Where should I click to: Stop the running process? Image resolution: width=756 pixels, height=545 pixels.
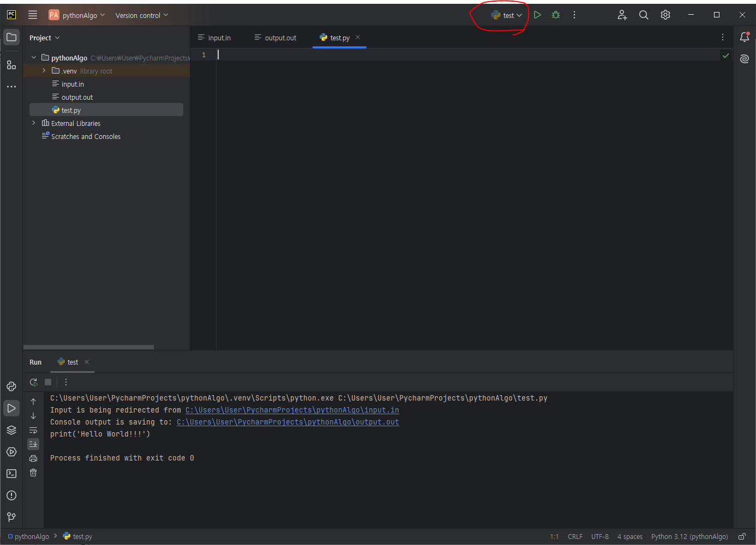[x=48, y=382]
